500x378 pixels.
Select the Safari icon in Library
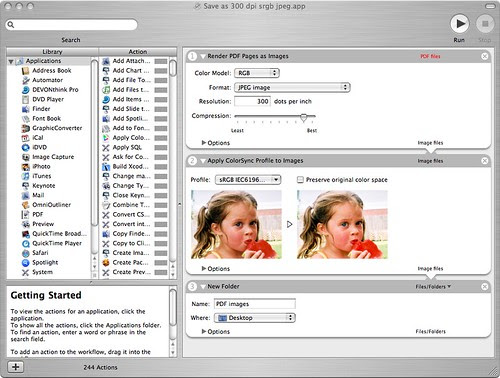pyautogui.click(x=26, y=253)
